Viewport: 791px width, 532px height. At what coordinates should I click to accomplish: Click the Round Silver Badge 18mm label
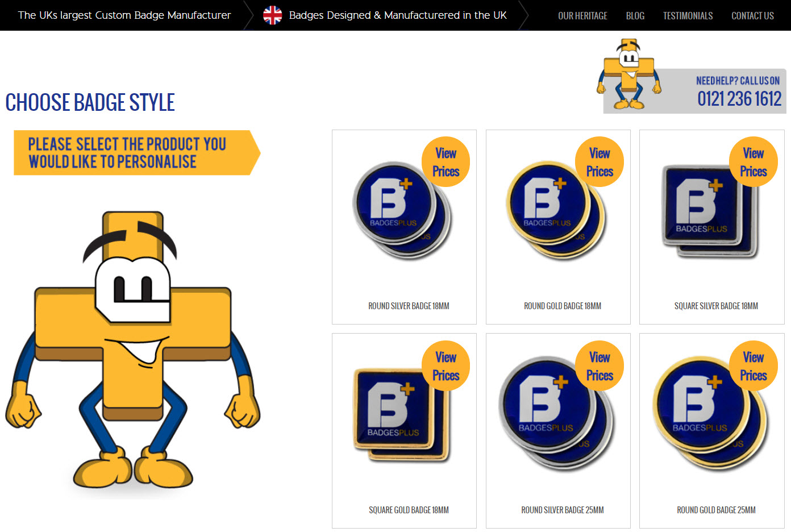click(409, 306)
